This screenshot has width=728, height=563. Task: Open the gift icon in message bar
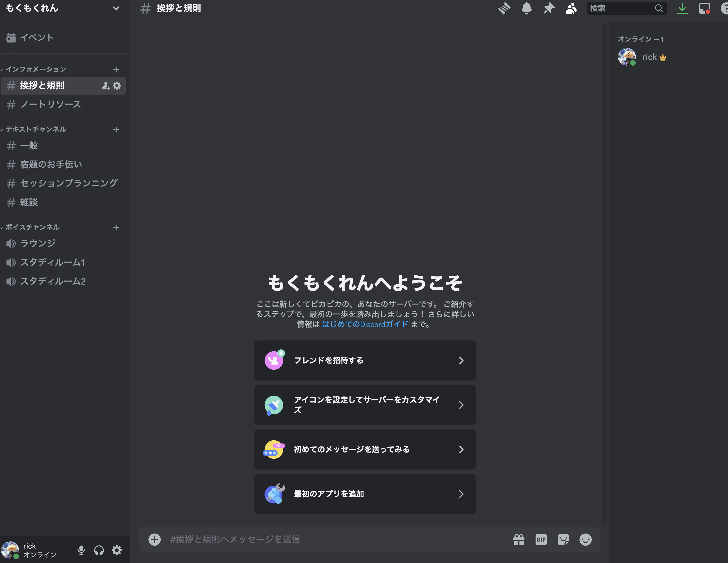tap(519, 539)
